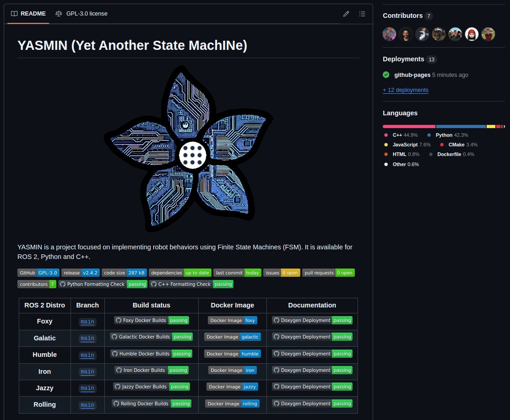Click the Docker Image foxy badge

click(233, 320)
